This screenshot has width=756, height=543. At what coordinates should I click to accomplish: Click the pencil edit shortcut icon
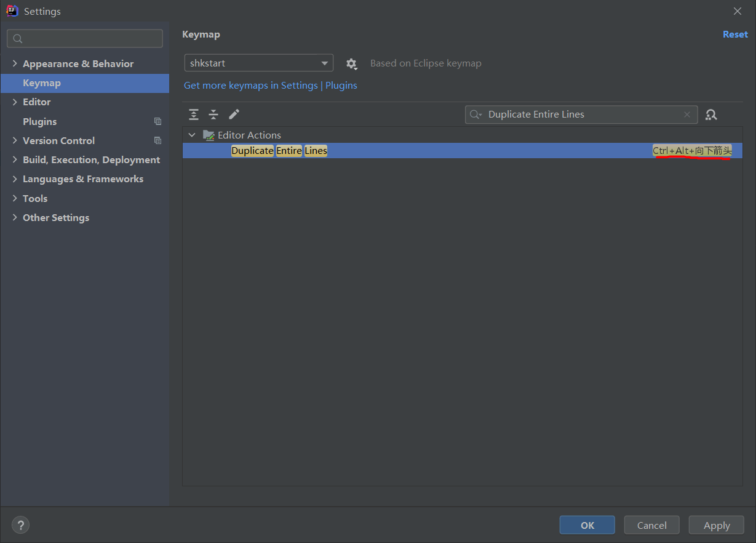(x=234, y=115)
